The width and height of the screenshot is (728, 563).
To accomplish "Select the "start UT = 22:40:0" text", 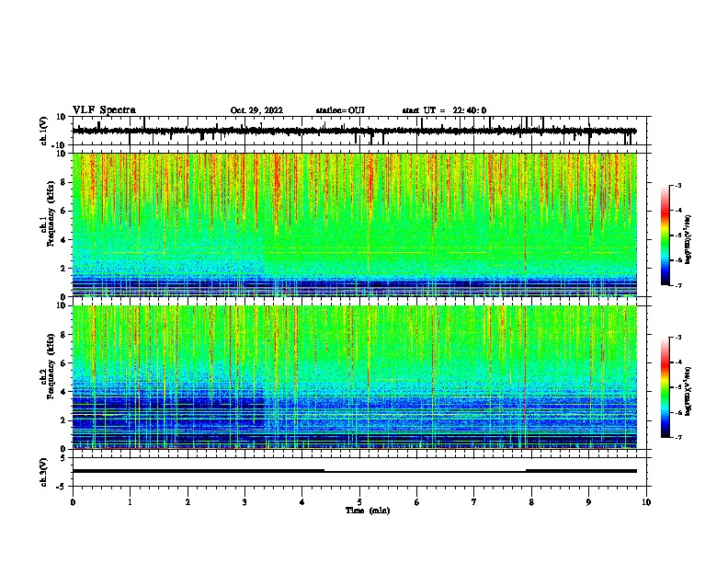I will tap(444, 110).
